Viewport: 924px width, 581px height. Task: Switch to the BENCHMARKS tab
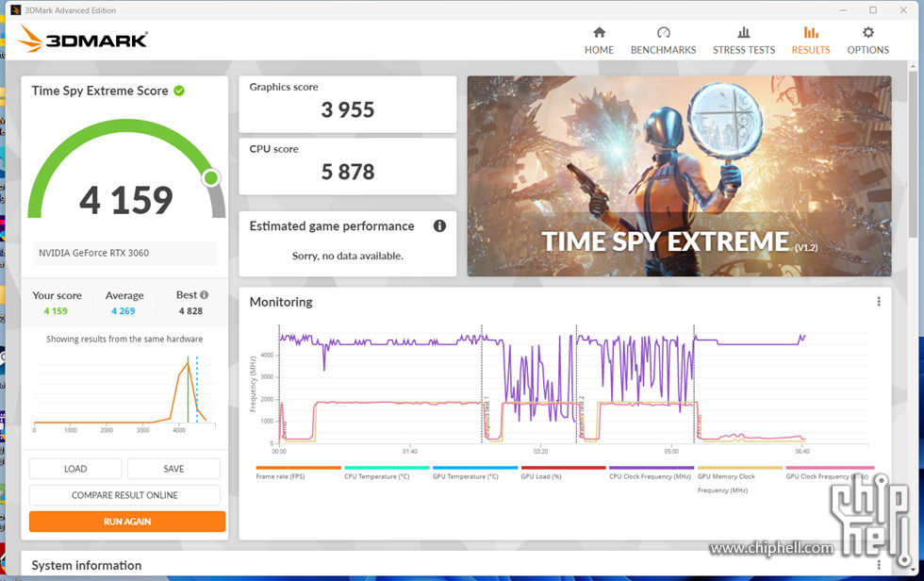663,41
